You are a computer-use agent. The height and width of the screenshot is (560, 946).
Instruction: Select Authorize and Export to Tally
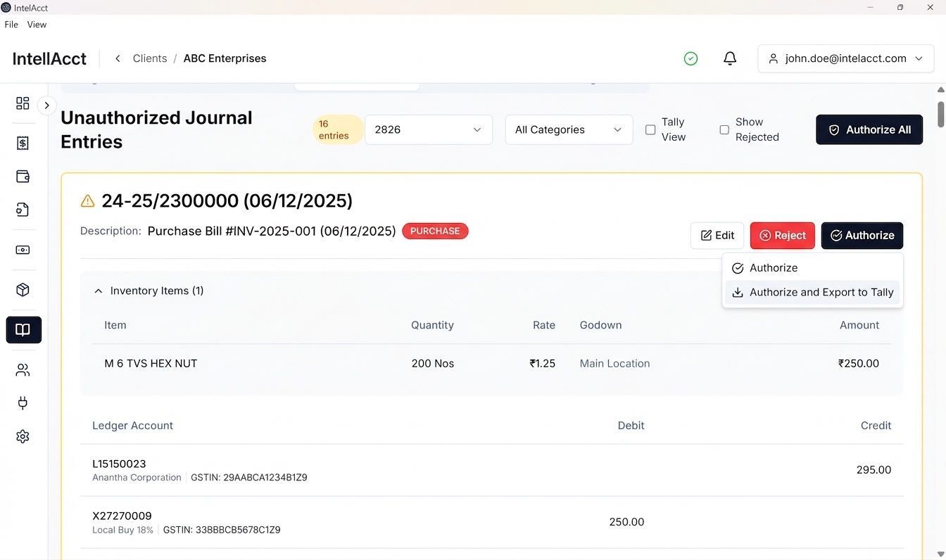coord(813,292)
